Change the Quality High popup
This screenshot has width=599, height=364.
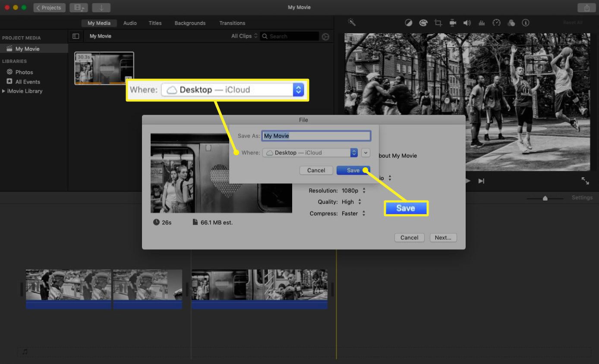351,202
